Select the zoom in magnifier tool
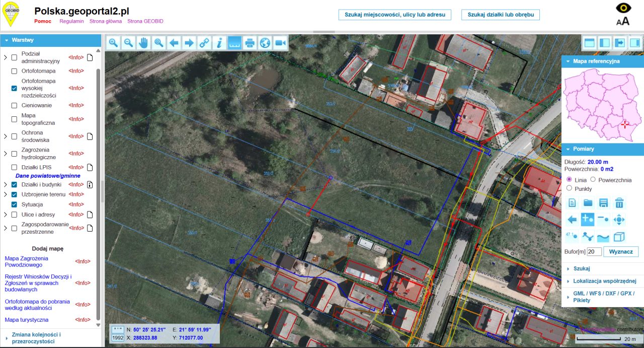644x348 pixels. pyautogui.click(x=113, y=43)
